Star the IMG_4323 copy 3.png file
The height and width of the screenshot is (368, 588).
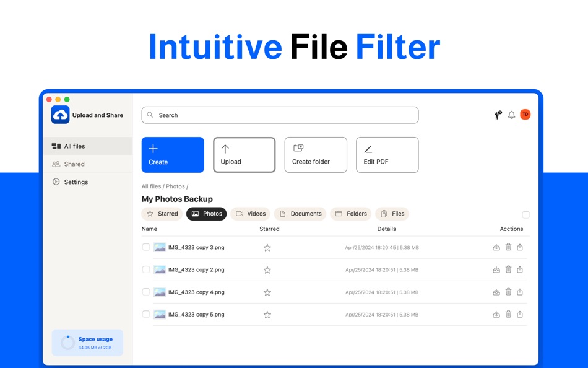267,248
